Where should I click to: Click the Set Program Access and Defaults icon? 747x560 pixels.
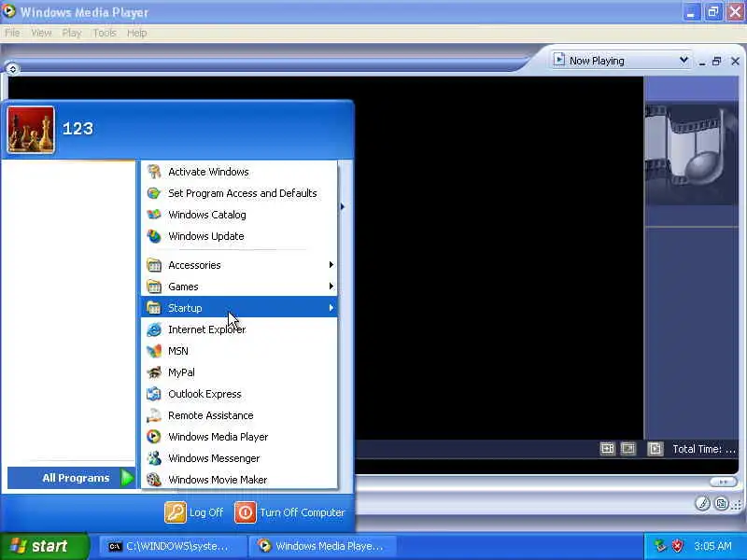(x=154, y=193)
